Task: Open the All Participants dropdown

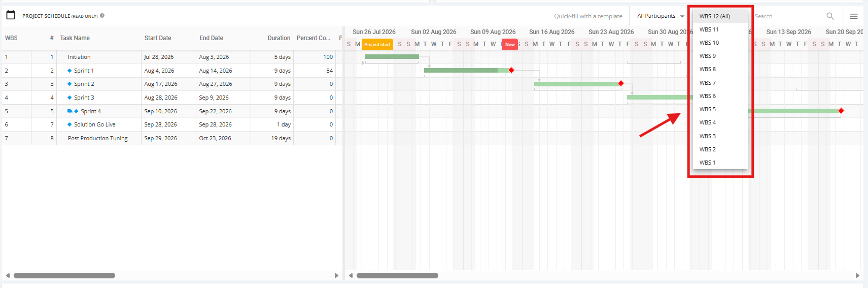Action: tap(661, 16)
